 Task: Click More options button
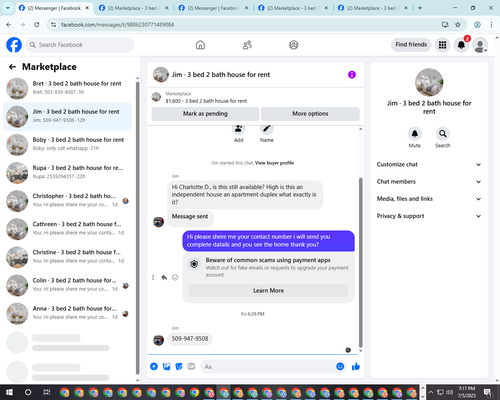tap(310, 114)
